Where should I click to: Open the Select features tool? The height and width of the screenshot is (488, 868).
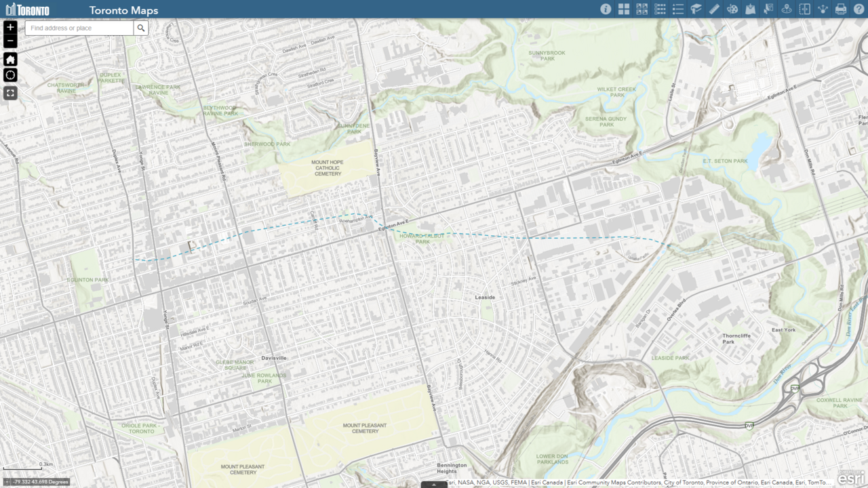pyautogui.click(x=768, y=9)
